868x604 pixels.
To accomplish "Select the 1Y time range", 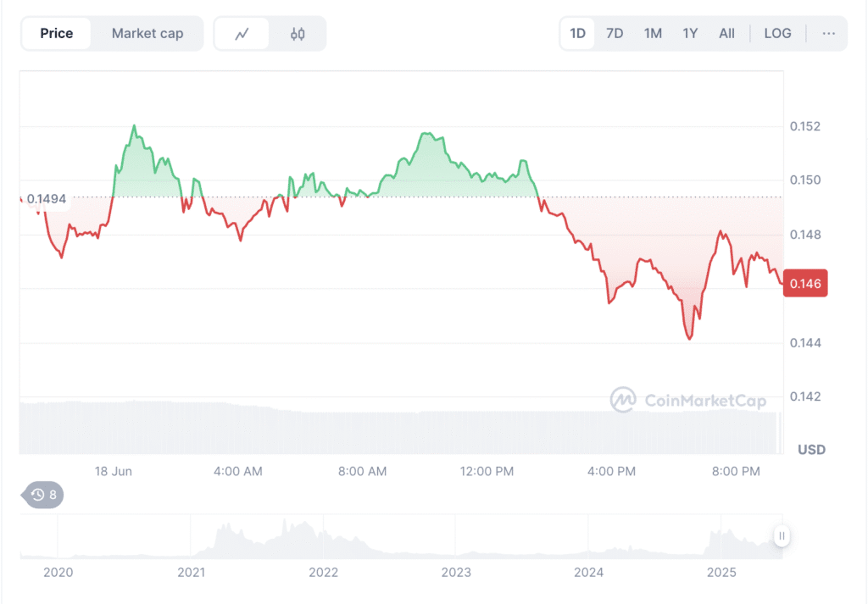I will [690, 34].
